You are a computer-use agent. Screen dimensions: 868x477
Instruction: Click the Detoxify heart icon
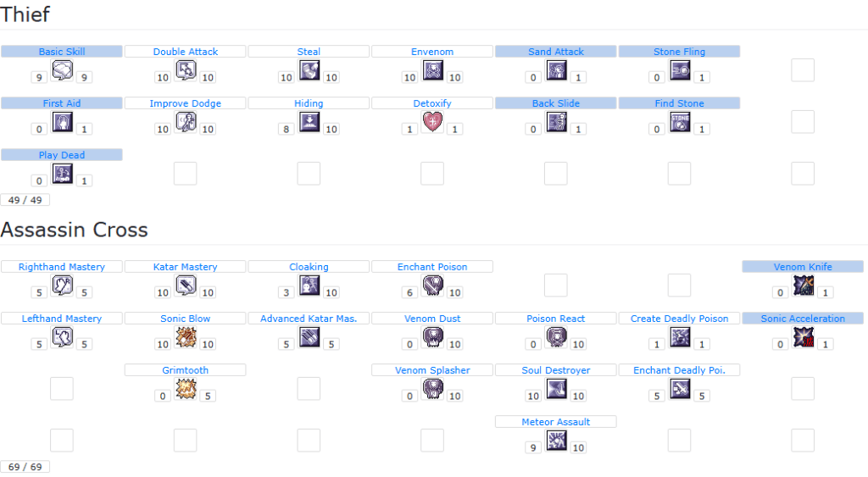[x=433, y=122]
